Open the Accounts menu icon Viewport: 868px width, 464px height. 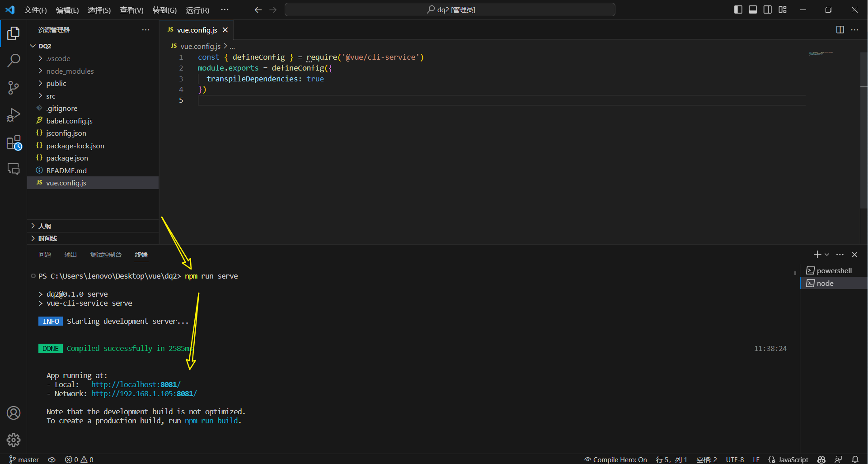[14, 413]
